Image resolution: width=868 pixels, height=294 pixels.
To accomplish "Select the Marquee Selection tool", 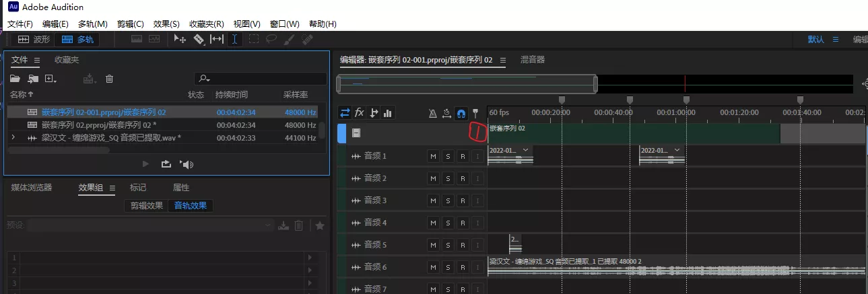I will (x=253, y=40).
